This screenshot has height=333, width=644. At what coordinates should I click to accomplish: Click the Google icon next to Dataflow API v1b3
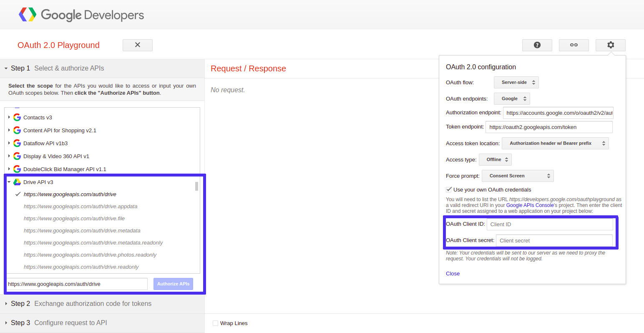click(17, 143)
